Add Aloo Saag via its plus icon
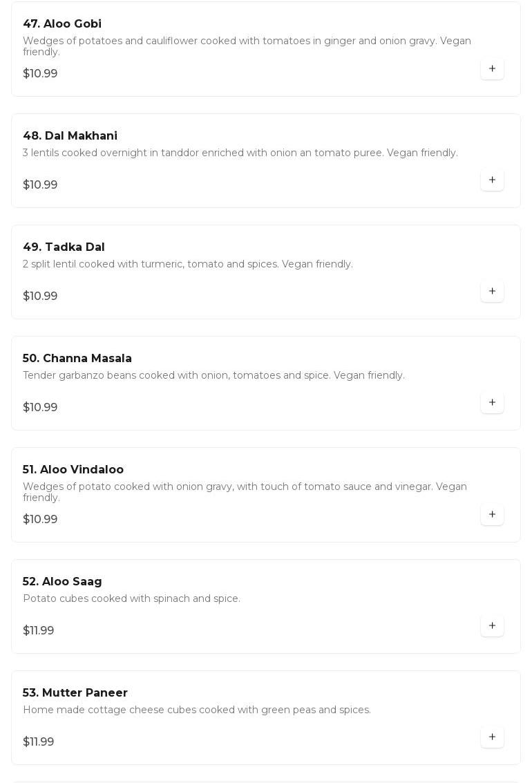The height and width of the screenshot is (783, 532). pyautogui.click(x=492, y=626)
